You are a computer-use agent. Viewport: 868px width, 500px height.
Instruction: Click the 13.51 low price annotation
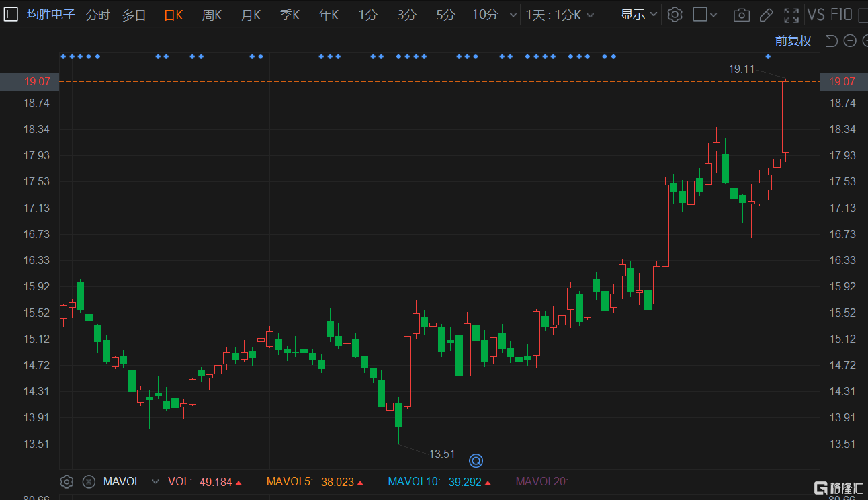coord(442,454)
